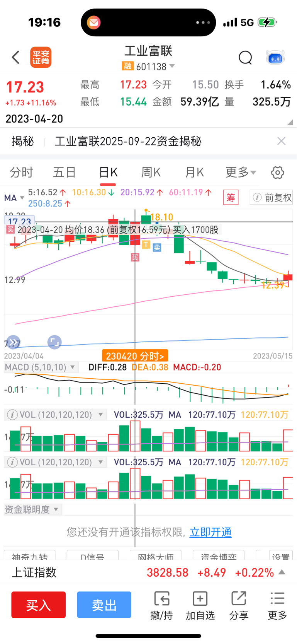This screenshot has height=644, width=297.
Task: Open 撤/持 orders icon
Action: (x=161, y=606)
